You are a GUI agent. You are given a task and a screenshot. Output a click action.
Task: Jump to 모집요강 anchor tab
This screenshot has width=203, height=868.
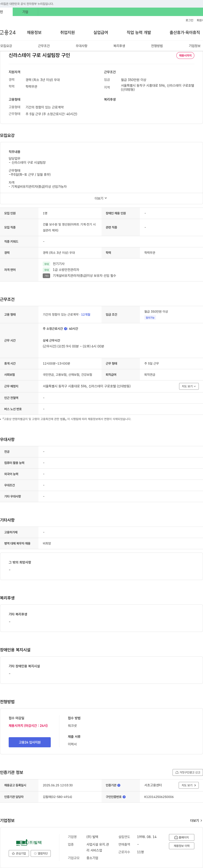pyautogui.click(x=6, y=46)
